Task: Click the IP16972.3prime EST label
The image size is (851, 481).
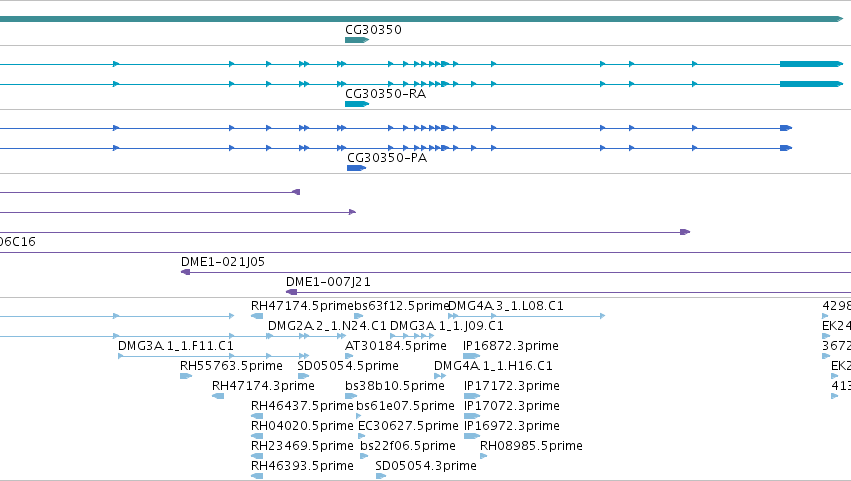Action: [x=511, y=426]
